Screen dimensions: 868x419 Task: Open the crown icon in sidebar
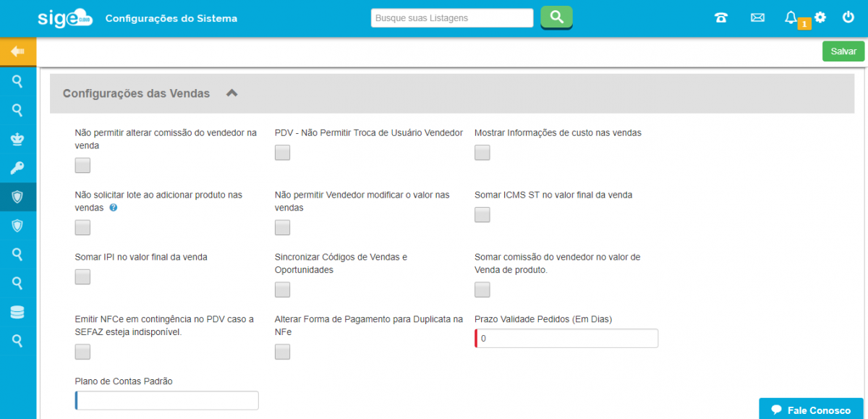tap(18, 139)
